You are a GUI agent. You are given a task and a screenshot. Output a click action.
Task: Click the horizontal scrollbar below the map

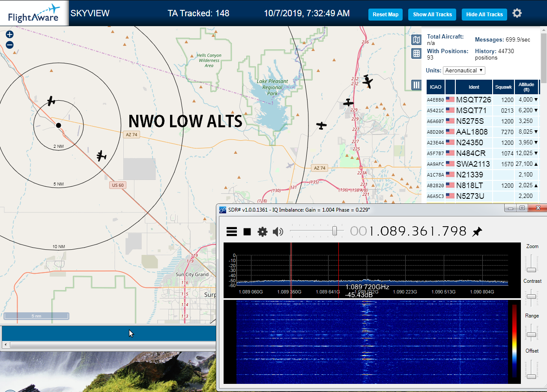coord(113,345)
